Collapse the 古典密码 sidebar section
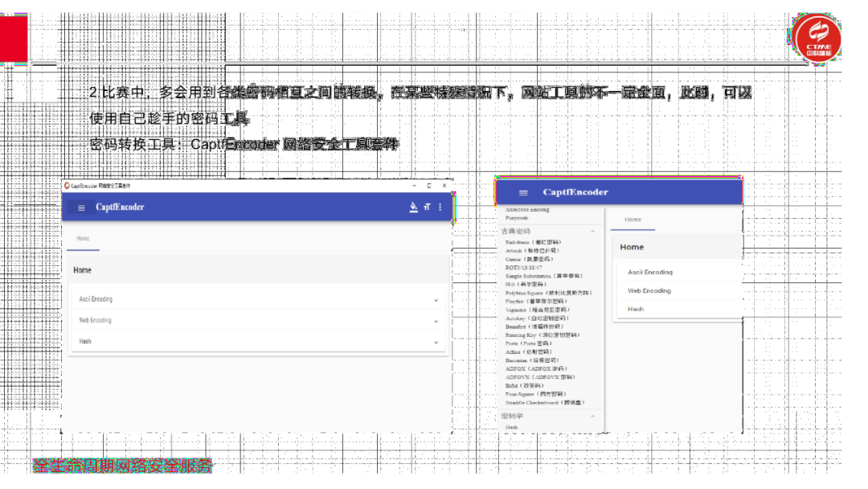This screenshot has width=868, height=489. tap(593, 232)
